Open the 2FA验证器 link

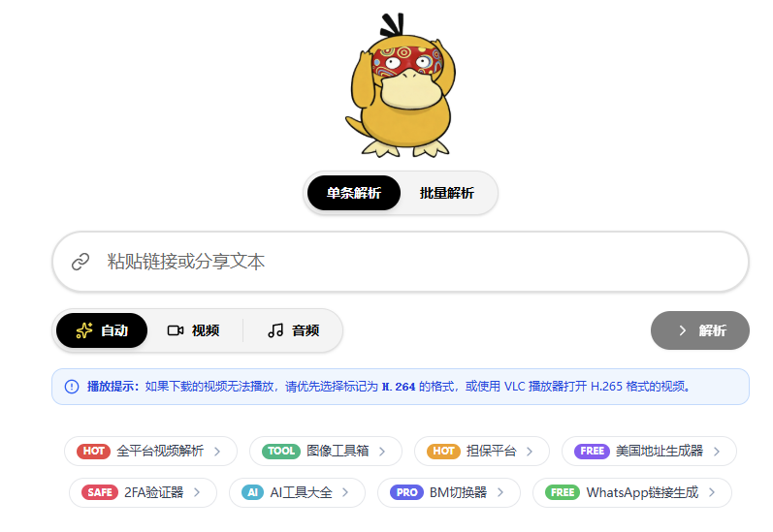(x=143, y=492)
